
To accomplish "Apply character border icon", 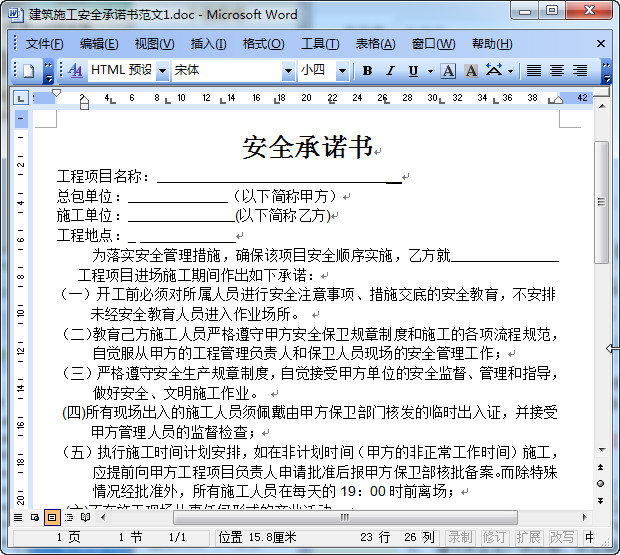I will [x=448, y=71].
